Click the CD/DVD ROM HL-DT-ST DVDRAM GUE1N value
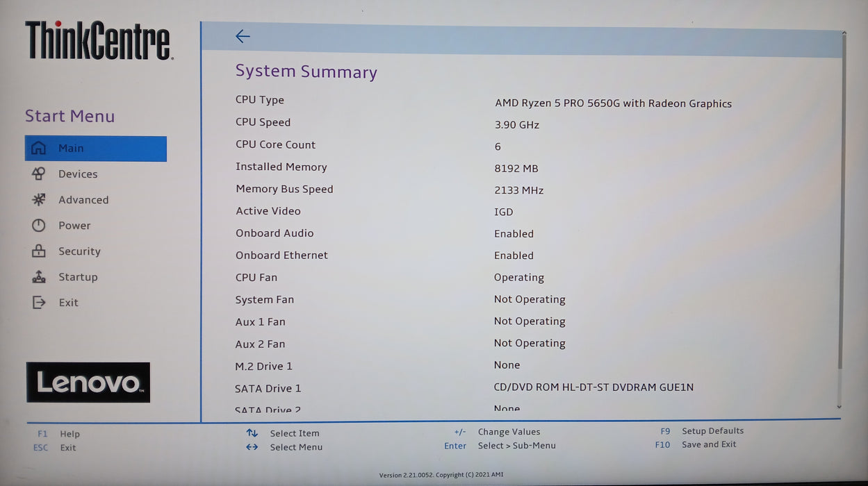868x486 pixels. pyautogui.click(x=593, y=387)
